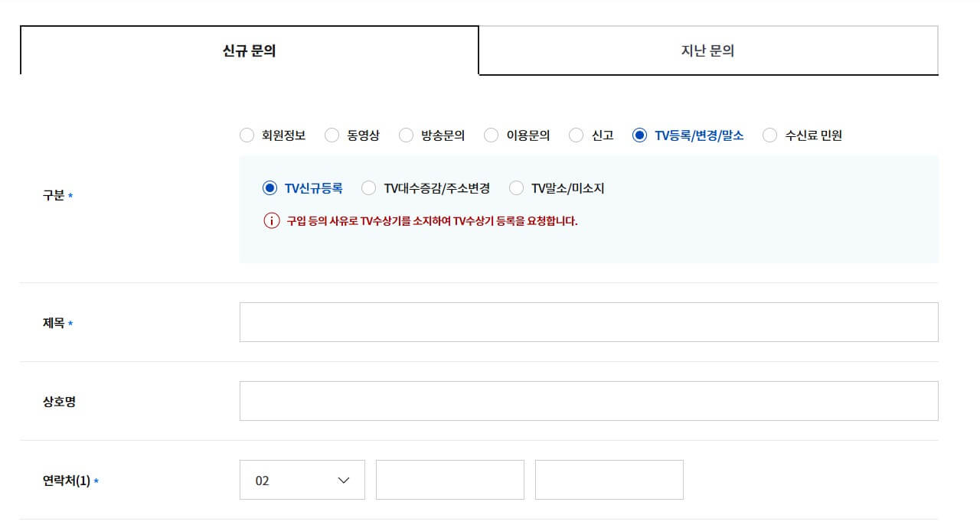
Task: Select the 동영상 category radio button
Action: coord(332,135)
